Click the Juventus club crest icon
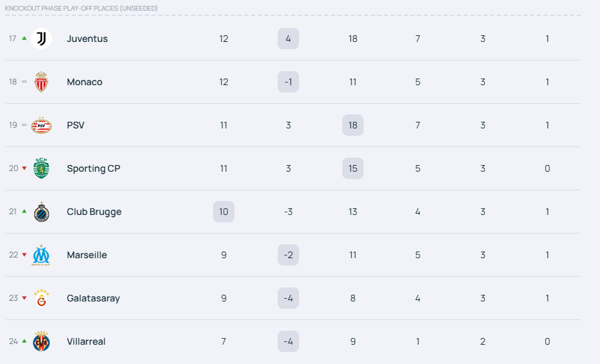This screenshot has width=600, height=364. [41, 39]
